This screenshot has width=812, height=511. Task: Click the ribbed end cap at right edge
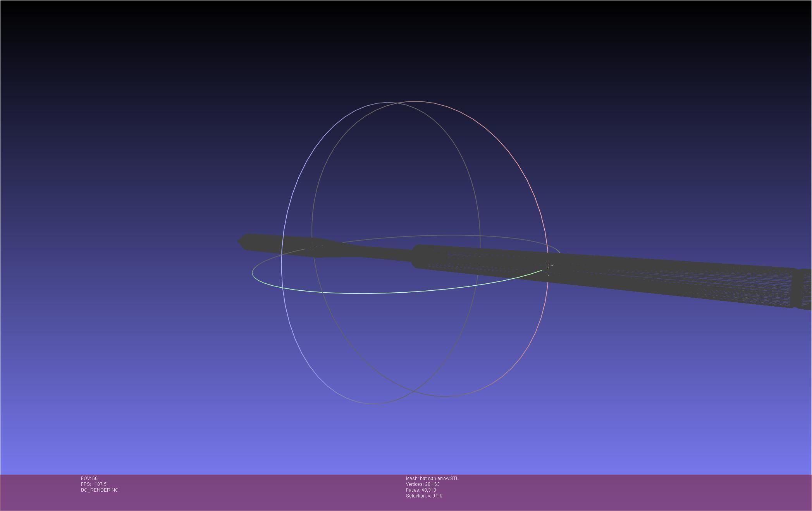coord(804,290)
